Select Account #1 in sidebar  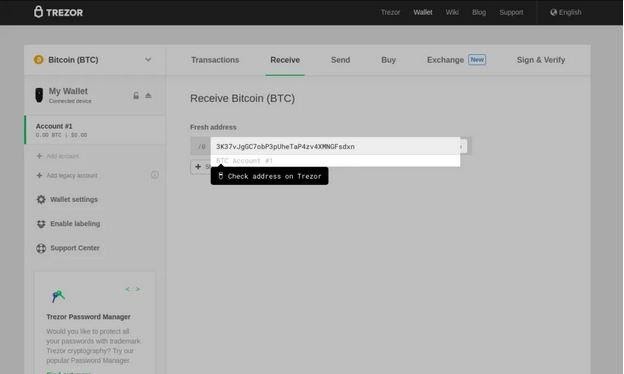pos(95,130)
